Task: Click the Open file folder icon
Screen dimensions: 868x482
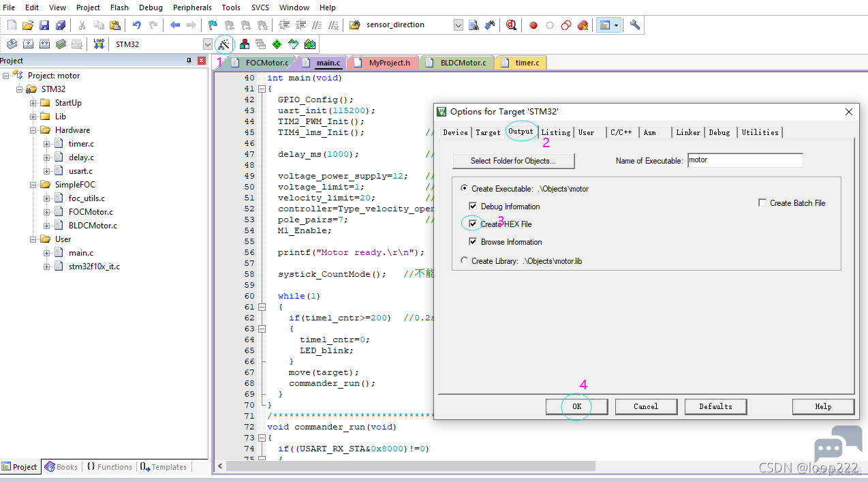Action: [x=28, y=25]
